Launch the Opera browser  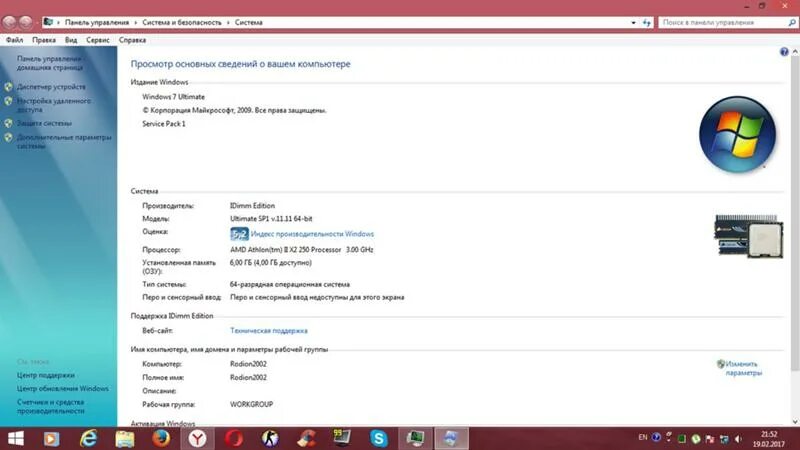point(234,439)
